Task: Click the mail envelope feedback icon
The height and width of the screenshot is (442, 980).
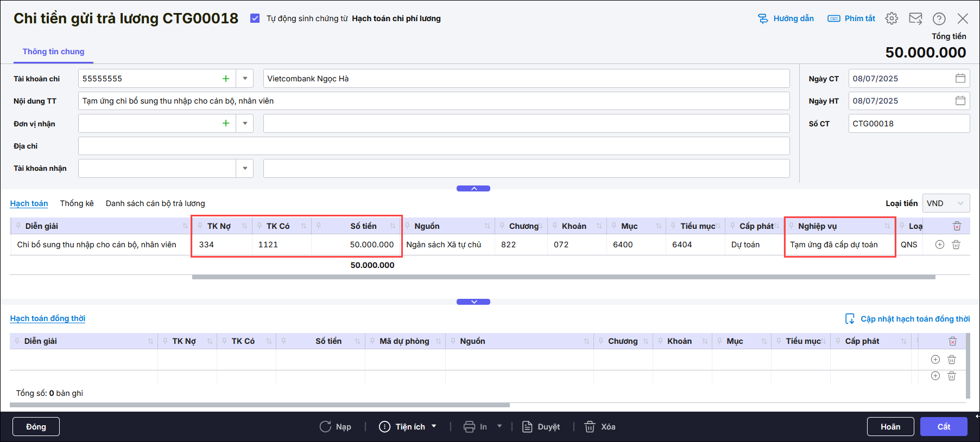Action: coord(915,18)
